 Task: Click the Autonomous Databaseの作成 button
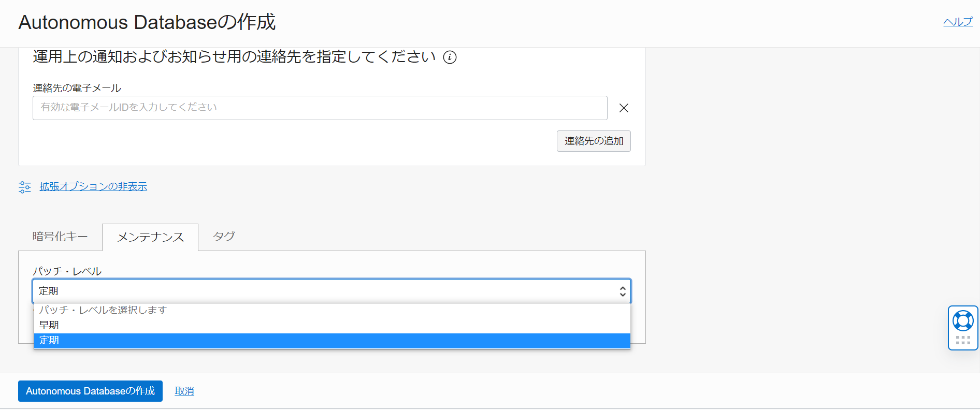[90, 391]
